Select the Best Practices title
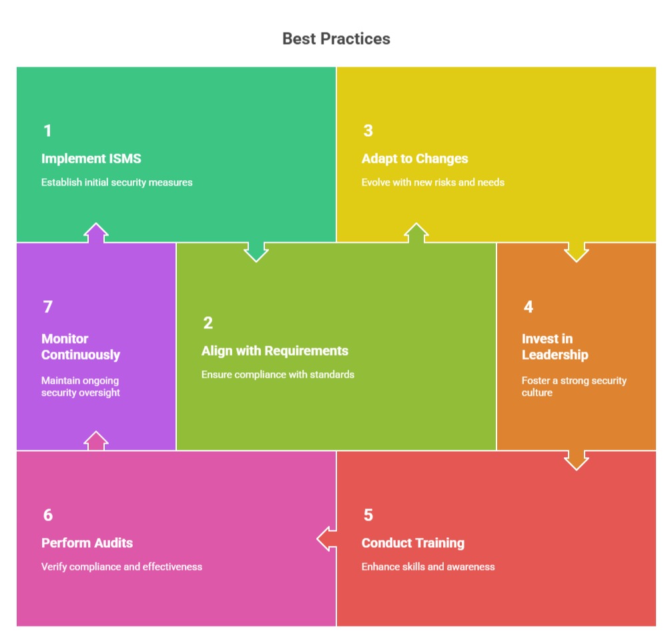The height and width of the screenshot is (636, 672). tap(336, 39)
